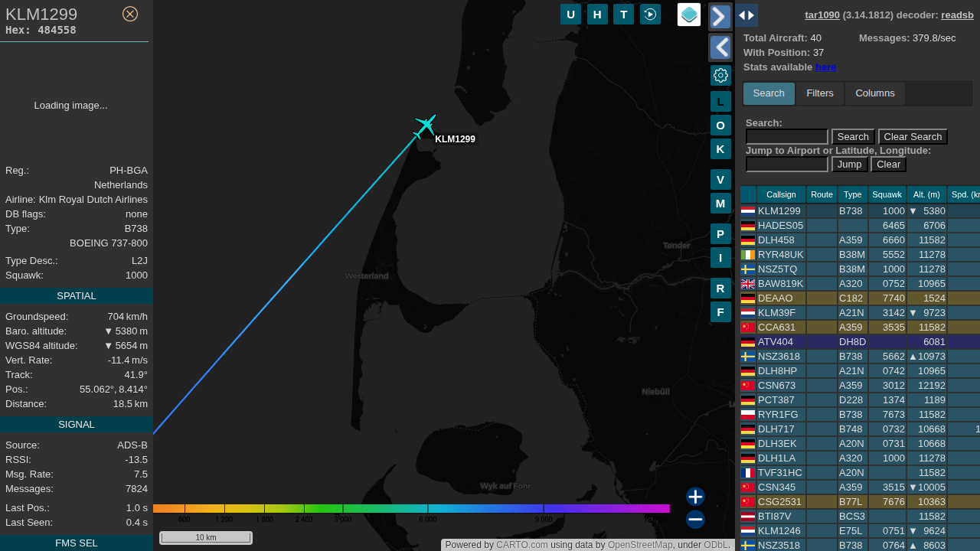This screenshot has height=551, width=980.
Task: Zoom in with the plus button
Action: 695,497
